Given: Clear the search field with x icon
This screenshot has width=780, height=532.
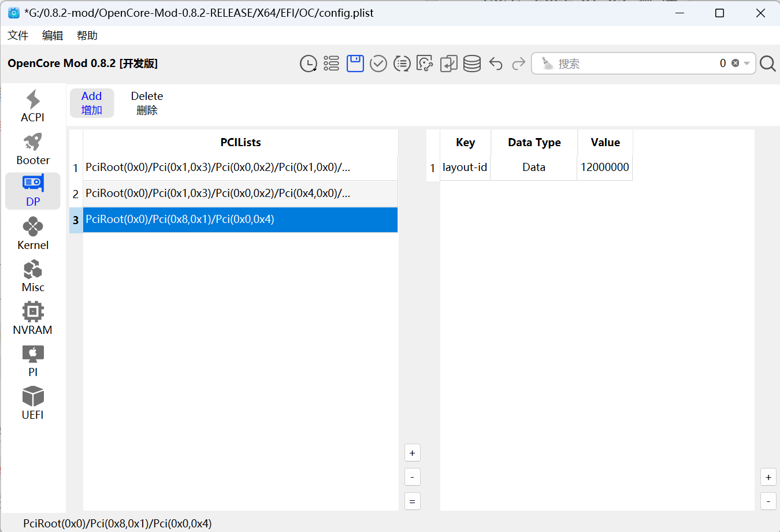Looking at the screenshot, I should tap(736, 63).
